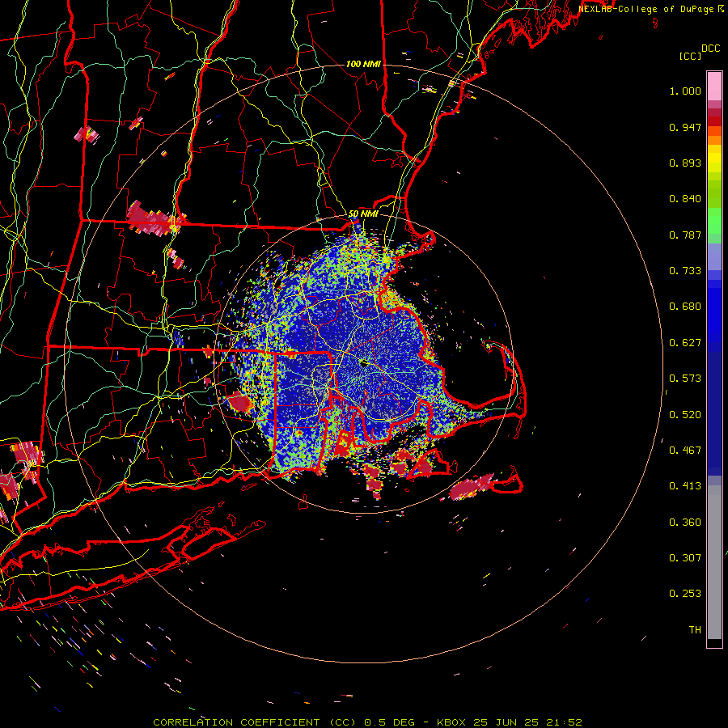
Task: Click the 0.520 color scale label
Action: [x=685, y=415]
